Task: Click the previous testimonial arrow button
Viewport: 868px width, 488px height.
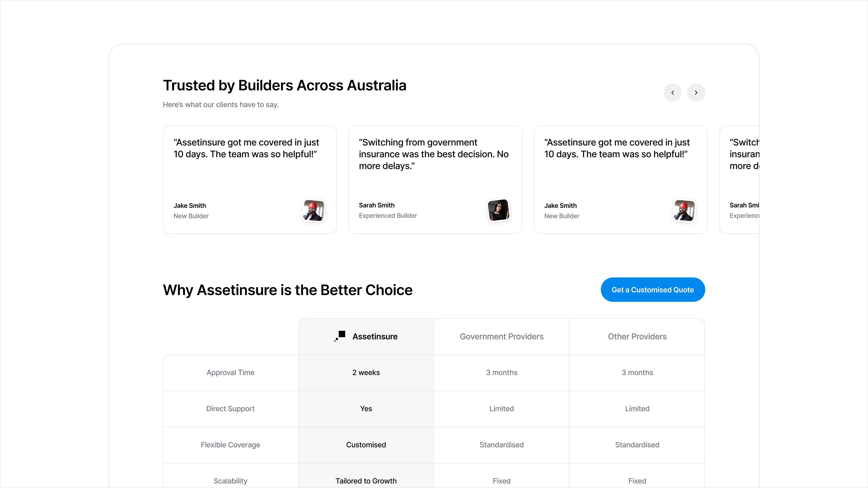Action: tap(673, 93)
